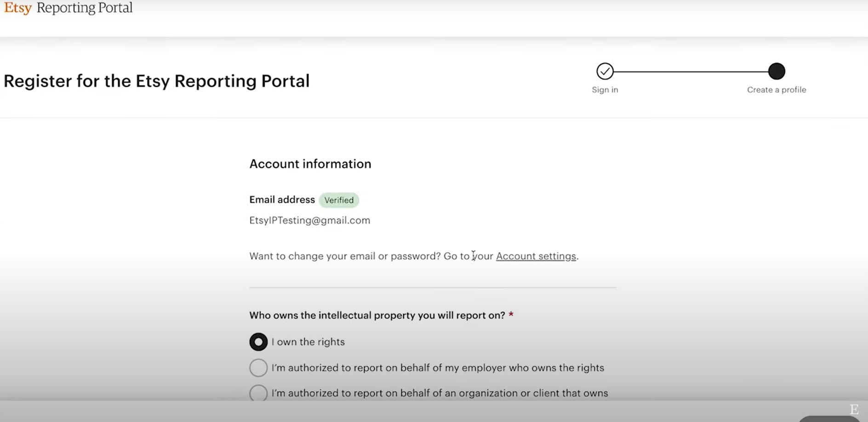Click the EtsyIPTesting@gmail.com email text

point(310,220)
